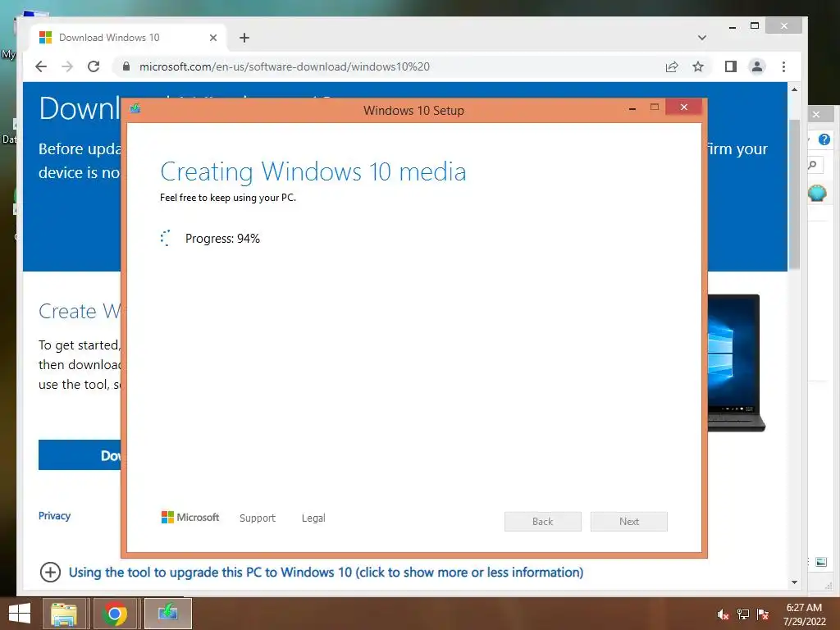Viewport: 840px width, 630px height.
Task: Click the laptop image on webpage
Action: pyautogui.click(x=736, y=363)
